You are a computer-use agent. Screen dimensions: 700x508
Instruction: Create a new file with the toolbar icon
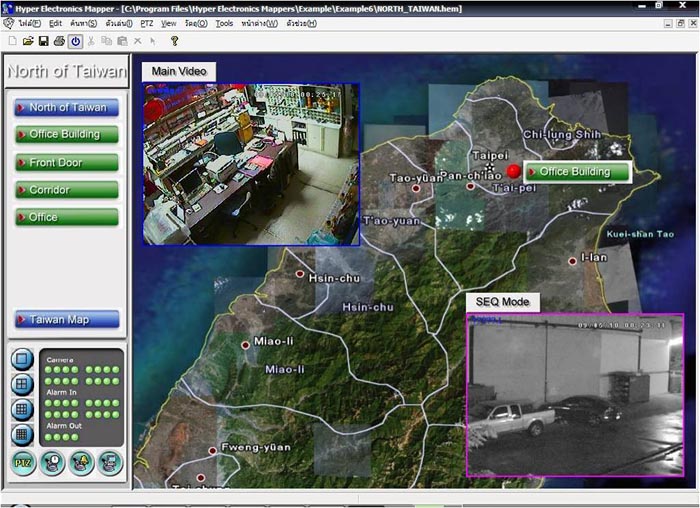(12, 41)
